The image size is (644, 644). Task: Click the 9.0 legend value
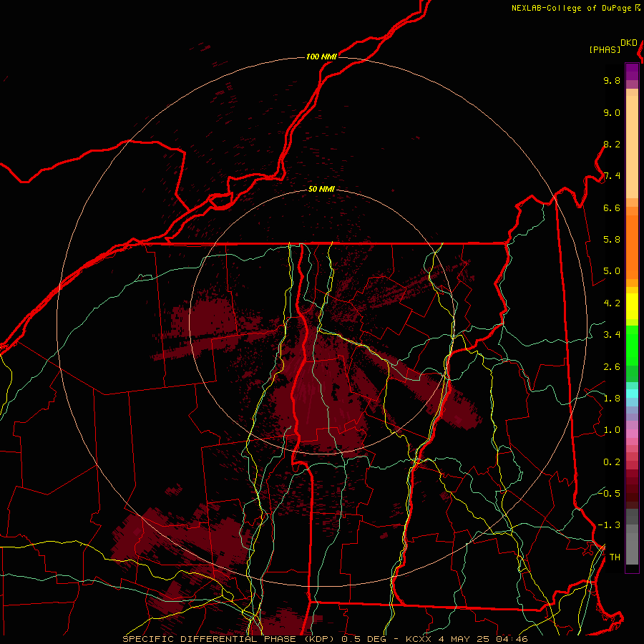tap(612, 112)
